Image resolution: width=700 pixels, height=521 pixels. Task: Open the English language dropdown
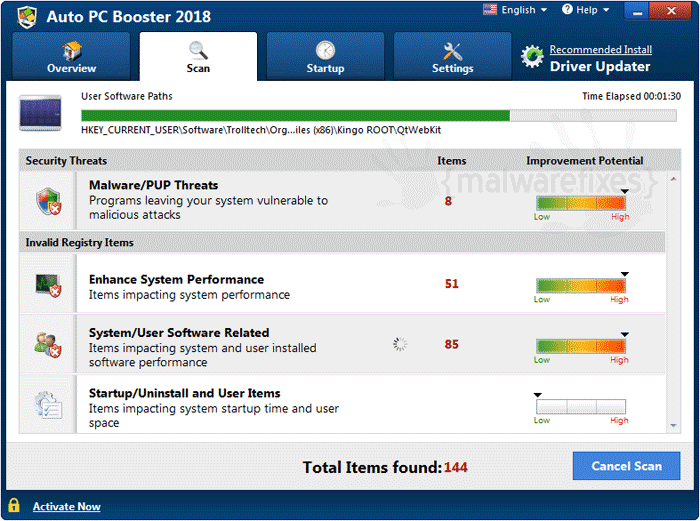click(x=524, y=10)
